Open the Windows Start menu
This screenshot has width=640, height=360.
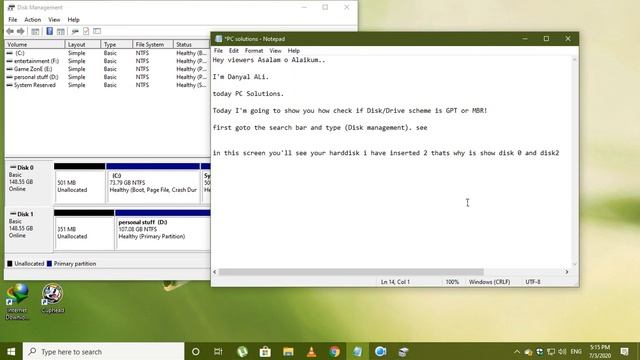[x=11, y=351]
